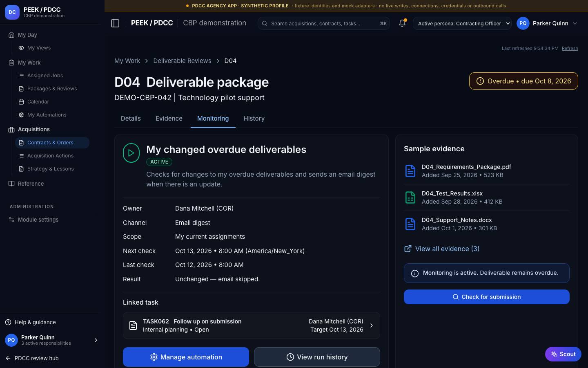This screenshot has width=588, height=368.
Task: Open TASK062 linked task chevron
Action: 371,325
